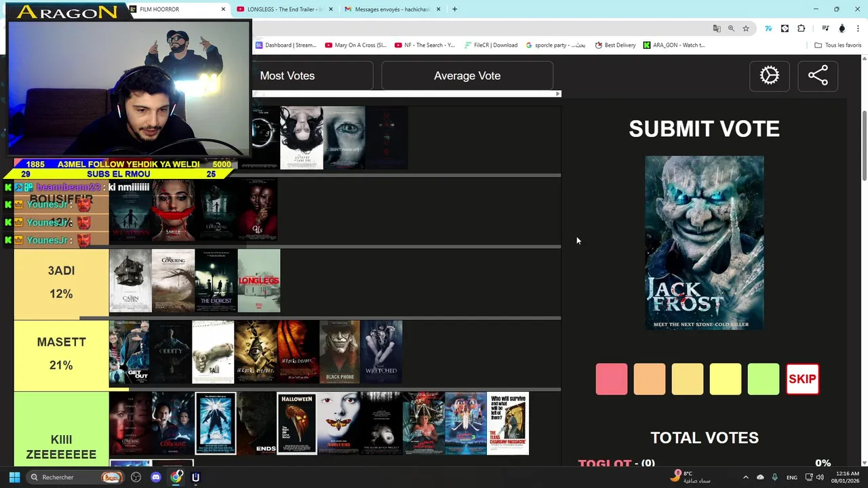Open Best Delivery bookmark
The width and height of the screenshot is (868, 488).
615,45
